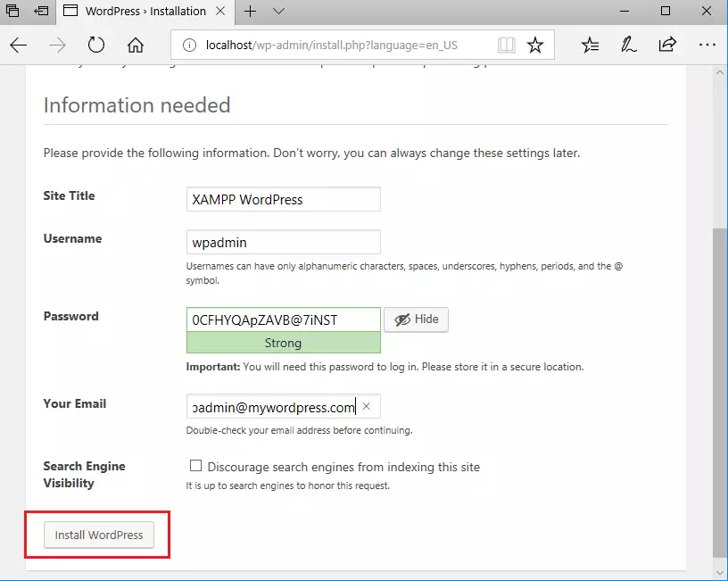Open browser settings and more menu
The height and width of the screenshot is (581, 728).
point(707,45)
